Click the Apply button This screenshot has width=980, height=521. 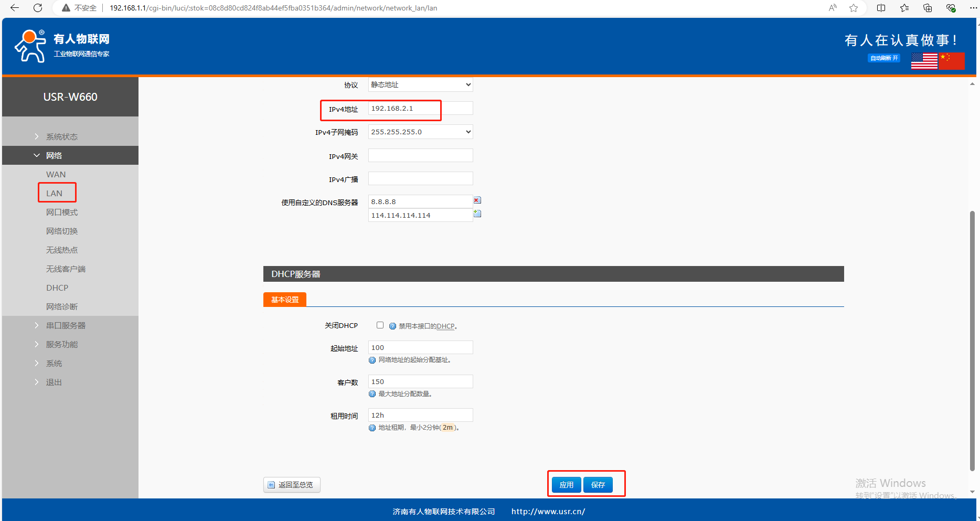[x=566, y=485]
